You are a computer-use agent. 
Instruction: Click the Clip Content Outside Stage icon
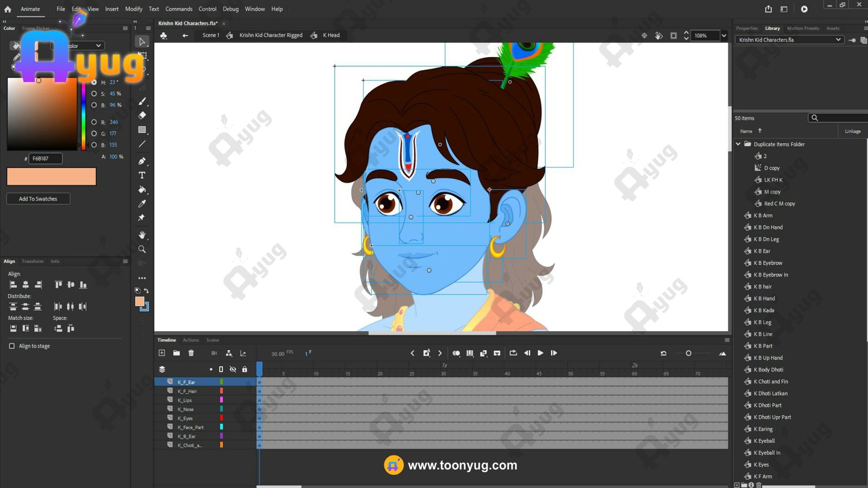point(673,35)
